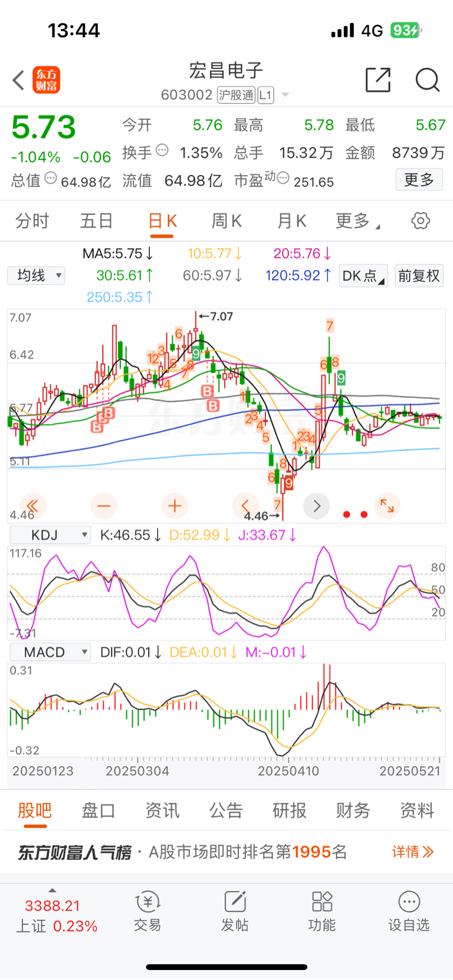Tap the 7.07 high price marker
This screenshot has height=980, width=453.
216,316
